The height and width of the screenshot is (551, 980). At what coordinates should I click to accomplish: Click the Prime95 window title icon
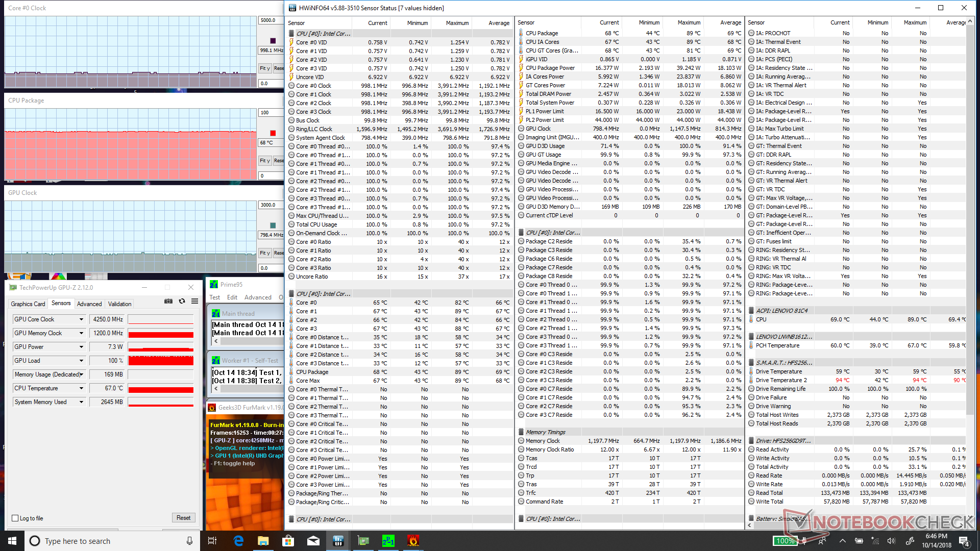pos(214,285)
